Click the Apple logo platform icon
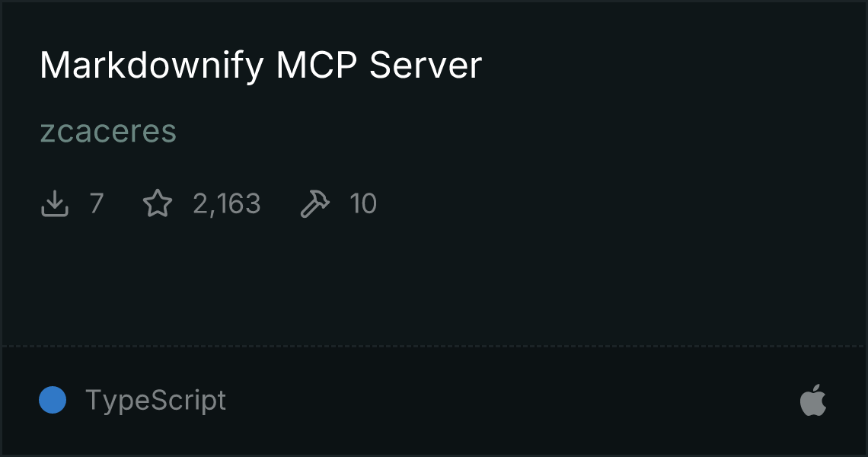The width and height of the screenshot is (868, 457). tap(813, 401)
